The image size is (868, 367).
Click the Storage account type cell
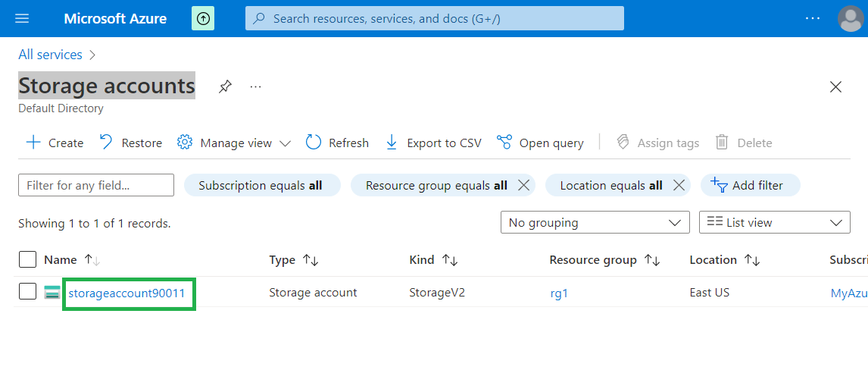(313, 292)
